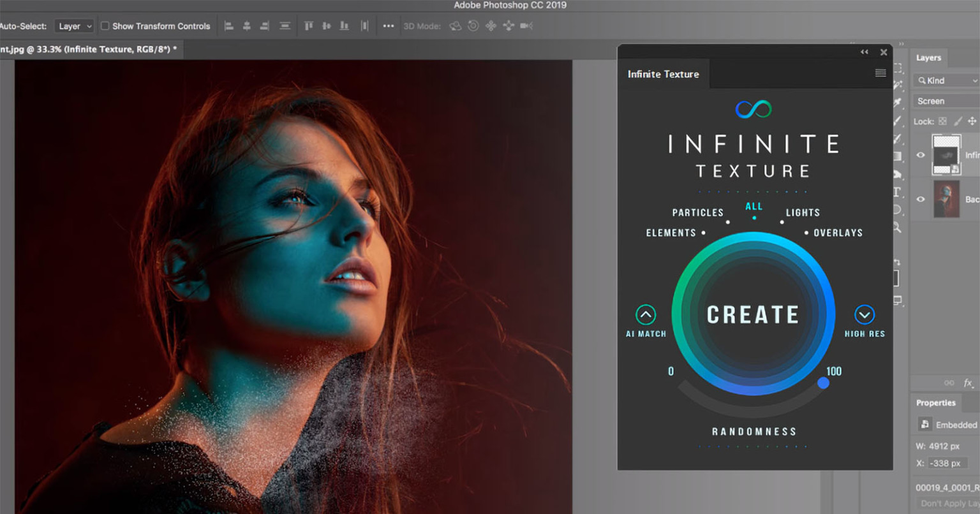Hide the Infinite Texture layer

921,155
